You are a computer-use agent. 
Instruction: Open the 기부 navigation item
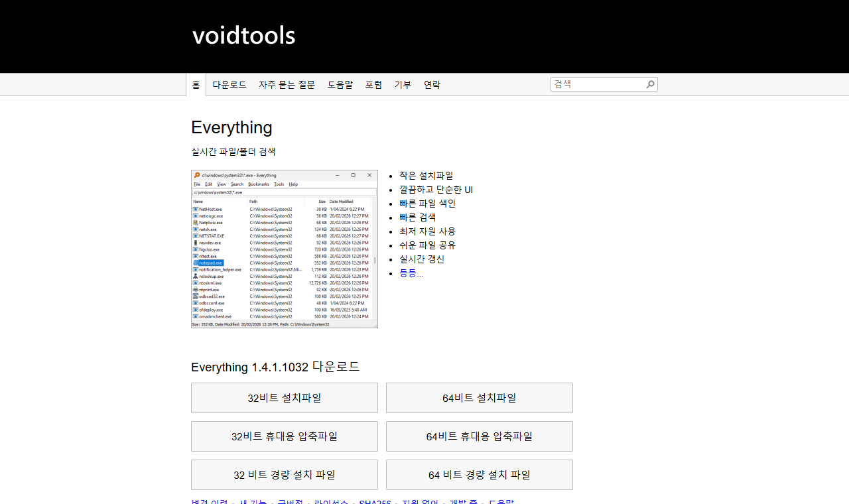click(x=403, y=85)
